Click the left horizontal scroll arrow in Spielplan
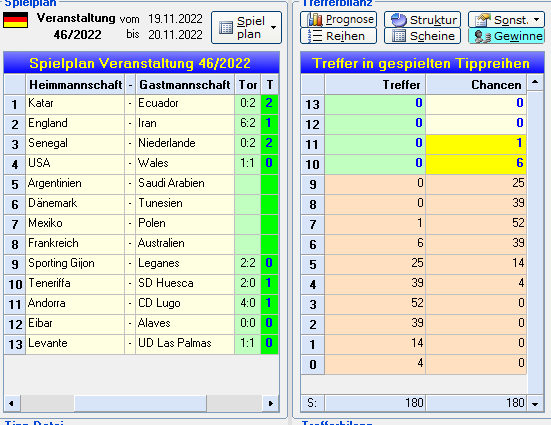551x425 pixels. 12,403
